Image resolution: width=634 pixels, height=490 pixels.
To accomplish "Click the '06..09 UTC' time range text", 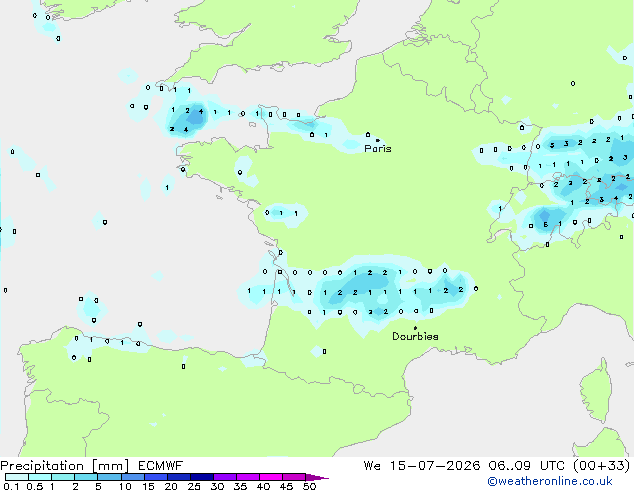I will click(x=528, y=466).
